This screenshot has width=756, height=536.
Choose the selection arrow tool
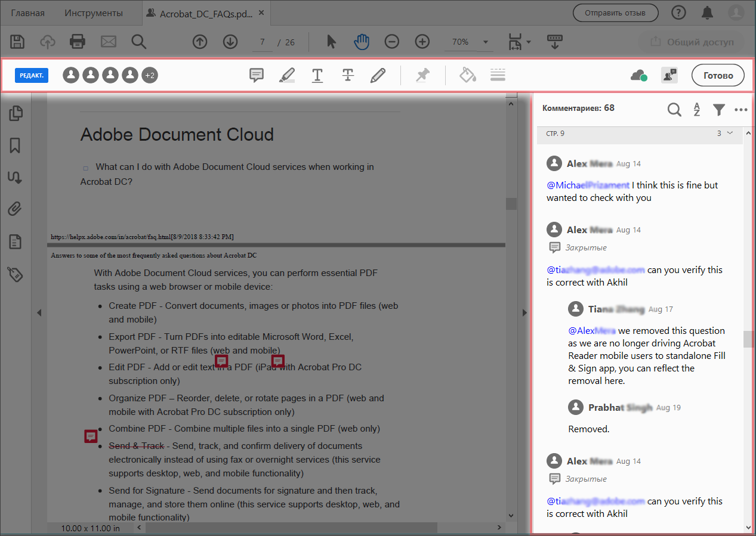[x=332, y=42]
